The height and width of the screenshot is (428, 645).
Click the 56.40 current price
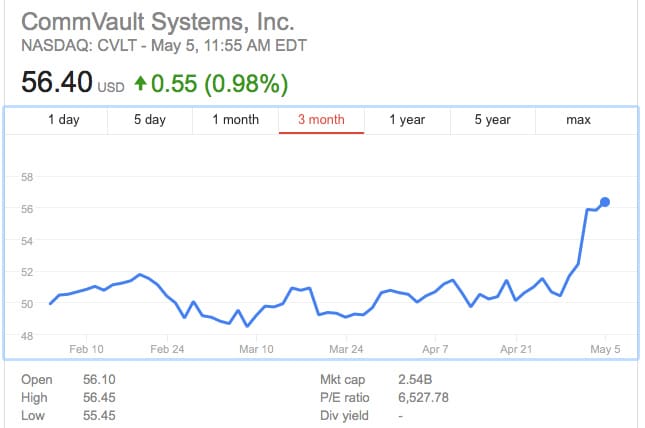tap(57, 82)
